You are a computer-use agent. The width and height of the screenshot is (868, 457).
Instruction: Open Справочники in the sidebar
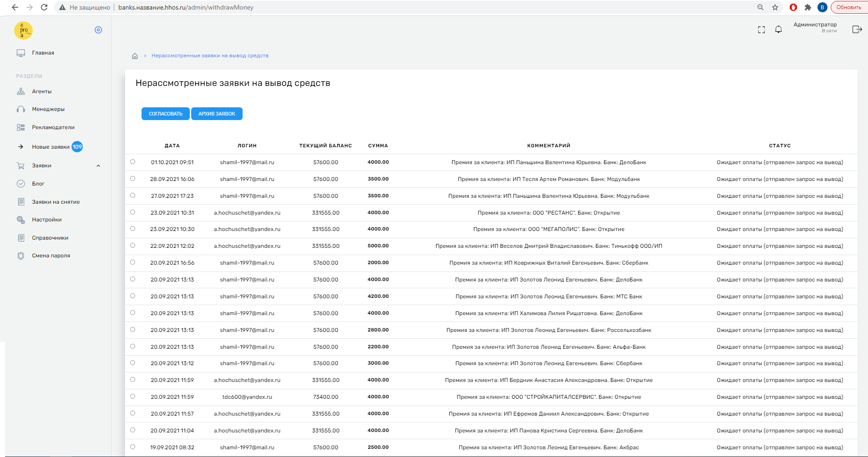coord(50,238)
